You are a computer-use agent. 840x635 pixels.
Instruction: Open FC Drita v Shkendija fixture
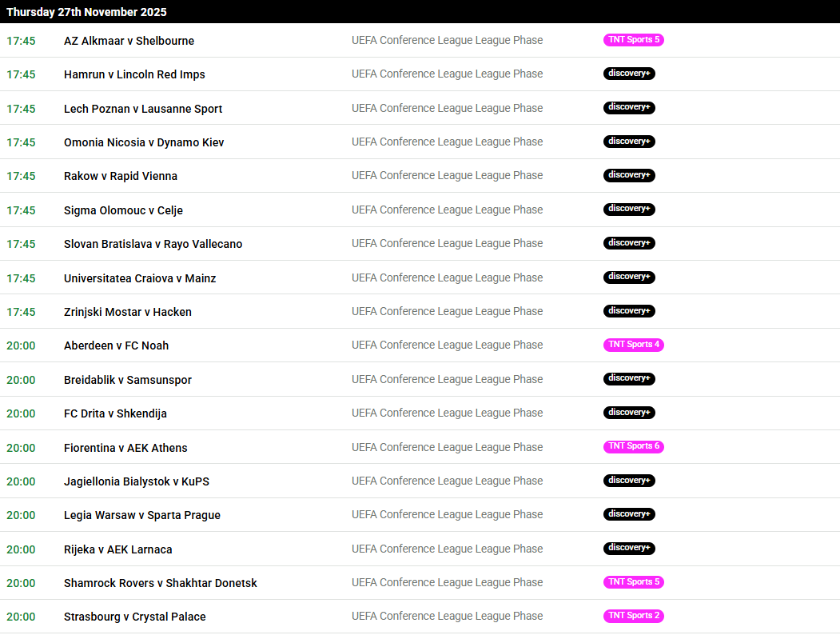[115, 413]
